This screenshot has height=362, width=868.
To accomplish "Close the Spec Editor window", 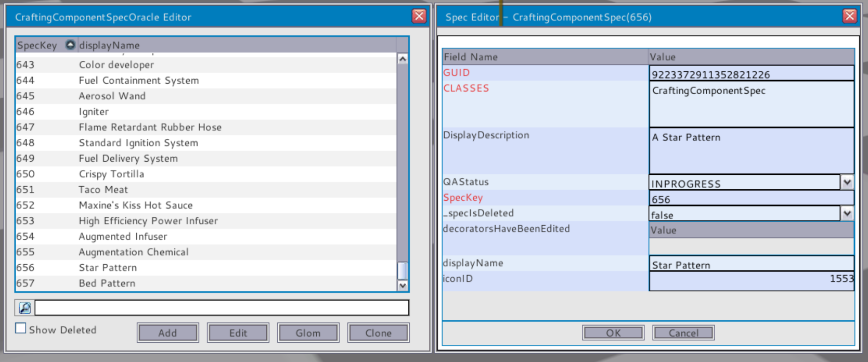I will [849, 16].
